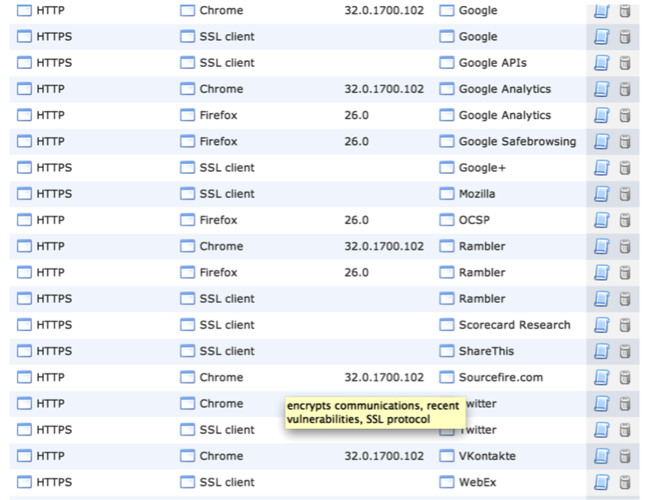
Task: View the Firefox Rambler entry
Action: [602, 273]
